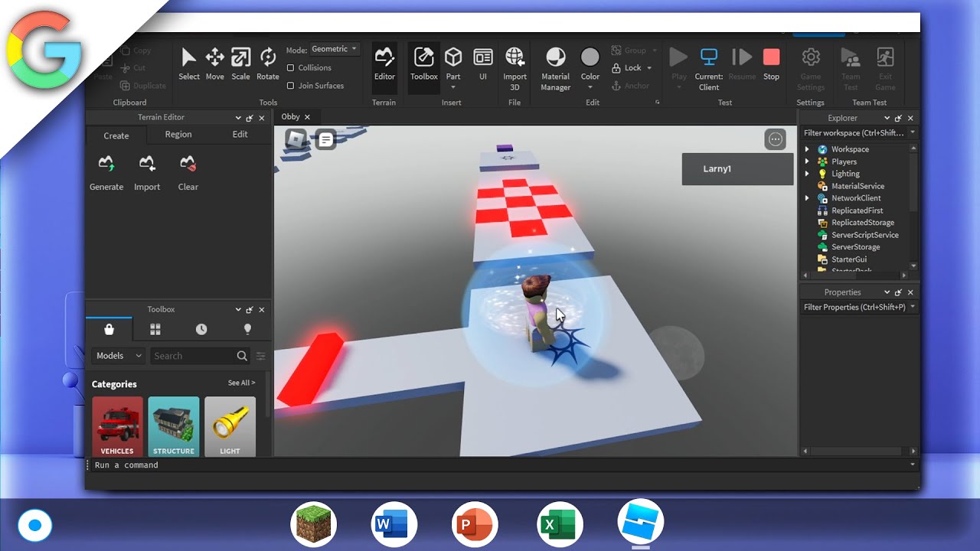Close the Obby tab
The image size is (980, 551).
pos(307,117)
